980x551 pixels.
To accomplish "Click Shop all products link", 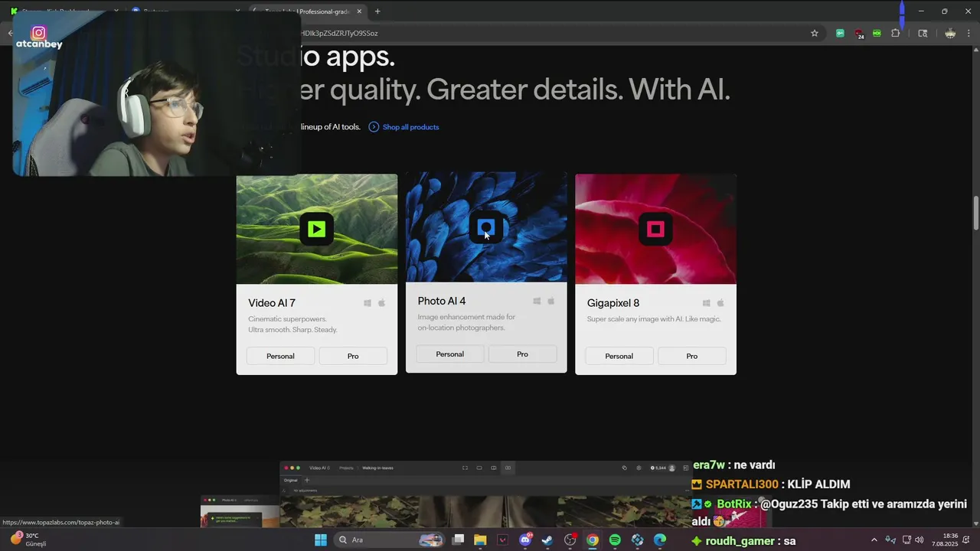I will (x=410, y=127).
